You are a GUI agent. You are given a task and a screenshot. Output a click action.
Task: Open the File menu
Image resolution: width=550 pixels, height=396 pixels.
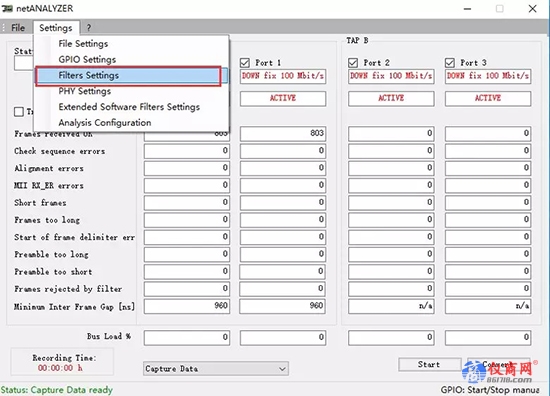[18, 28]
